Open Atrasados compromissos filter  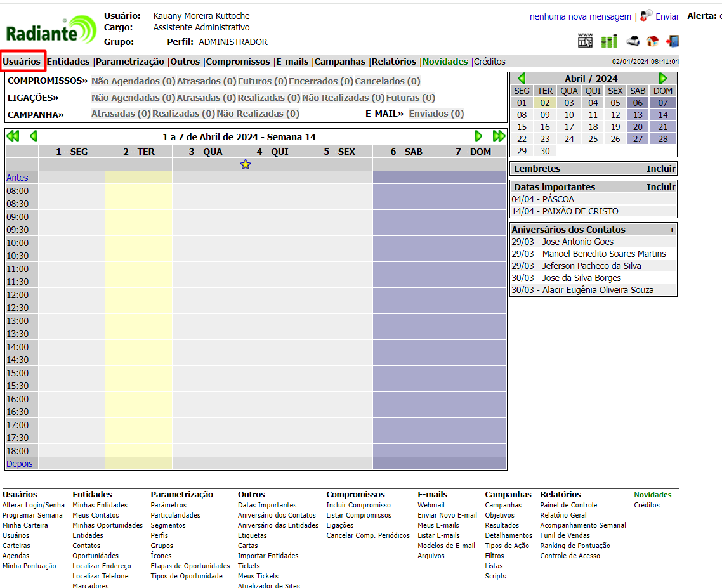[x=206, y=81]
